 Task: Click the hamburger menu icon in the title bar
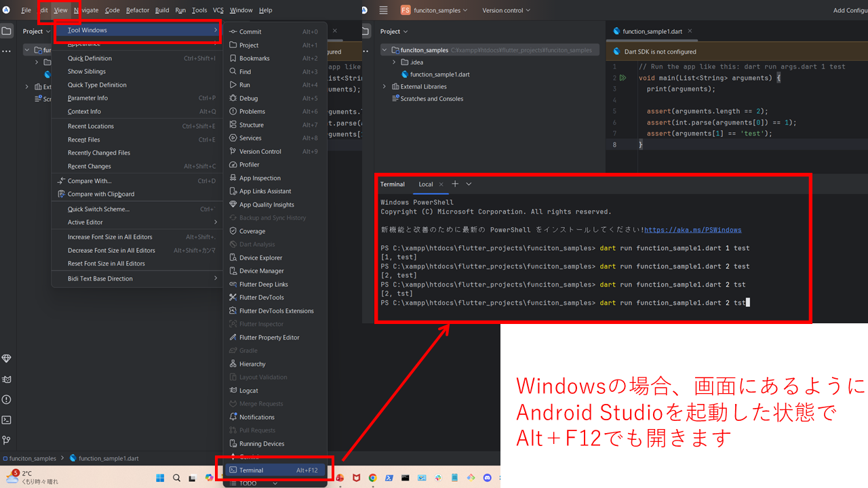(x=383, y=9)
